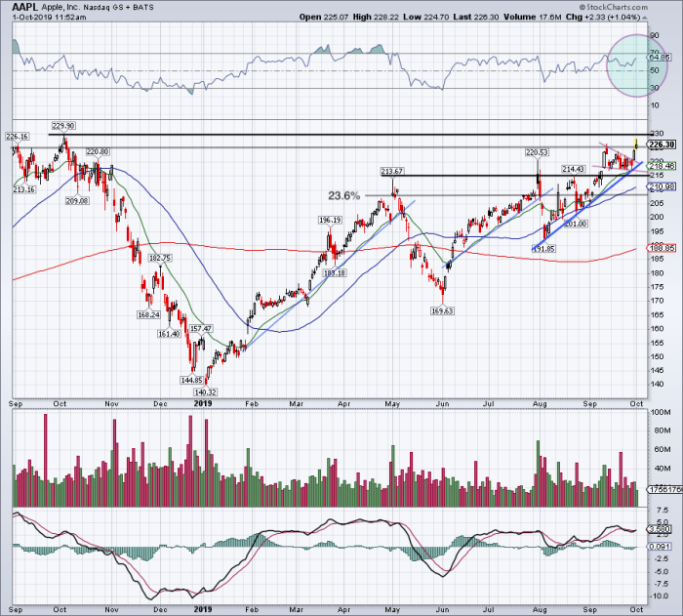Click the 161.40 low label

point(169,334)
